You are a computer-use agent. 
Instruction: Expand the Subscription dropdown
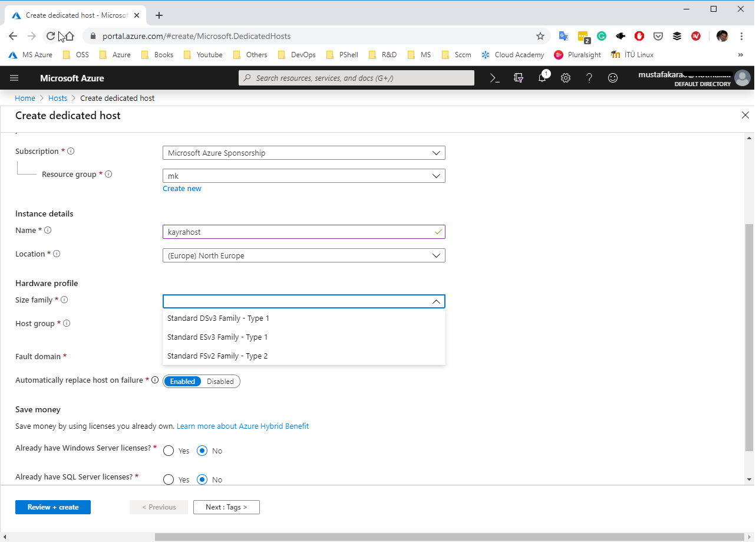[303, 153]
